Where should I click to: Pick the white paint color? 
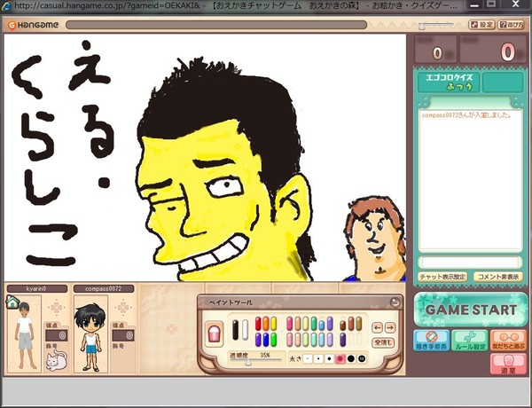246,330
